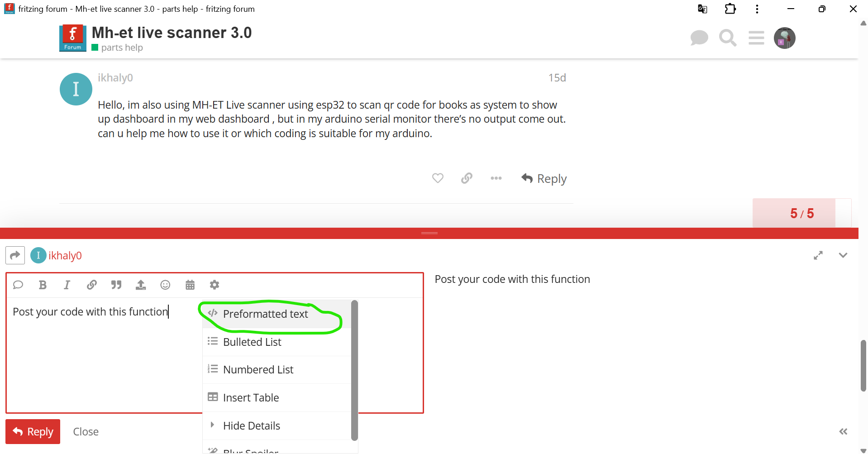Open the 15d post date link
The height and width of the screenshot is (454, 868).
[x=557, y=78]
